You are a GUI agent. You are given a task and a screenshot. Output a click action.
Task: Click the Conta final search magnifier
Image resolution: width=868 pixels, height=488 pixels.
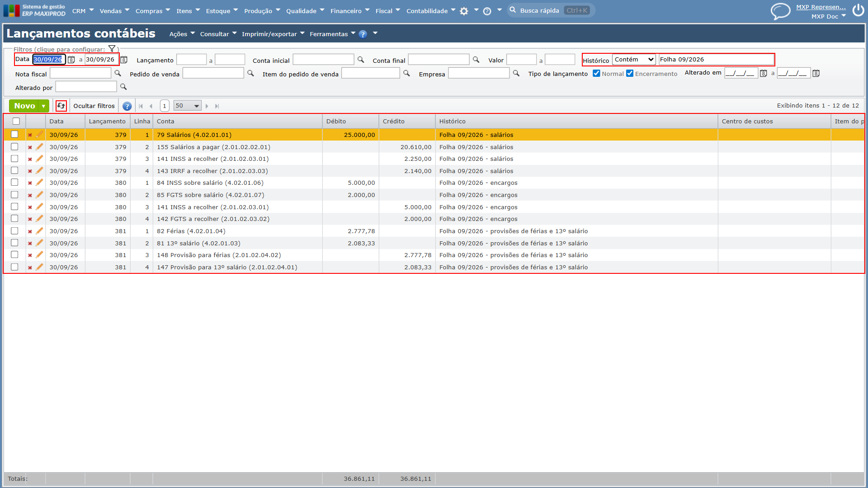tap(476, 60)
